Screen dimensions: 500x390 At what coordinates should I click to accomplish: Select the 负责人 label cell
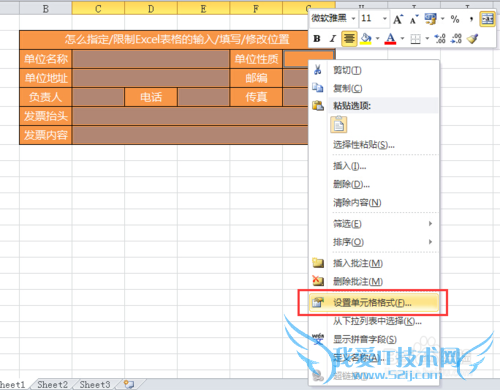46,97
